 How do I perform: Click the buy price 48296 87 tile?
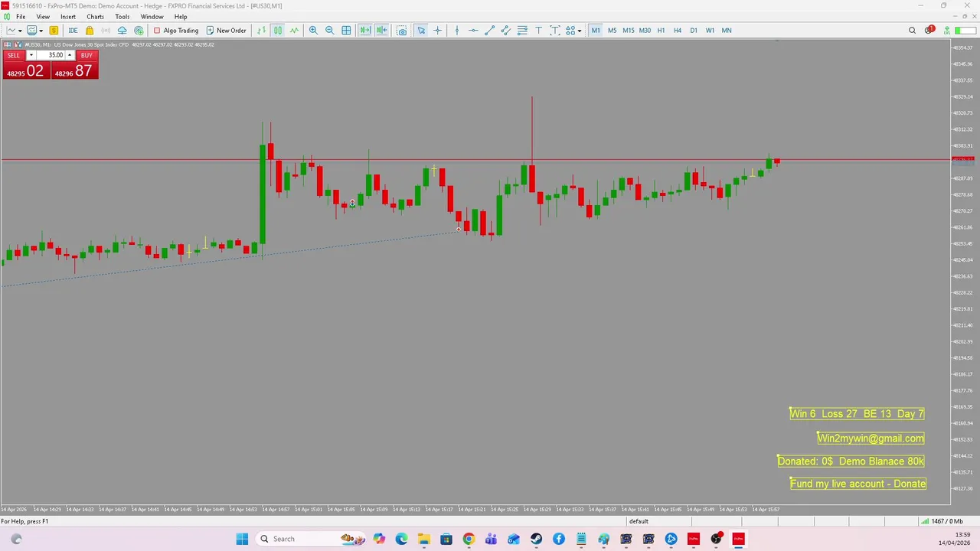click(x=74, y=70)
